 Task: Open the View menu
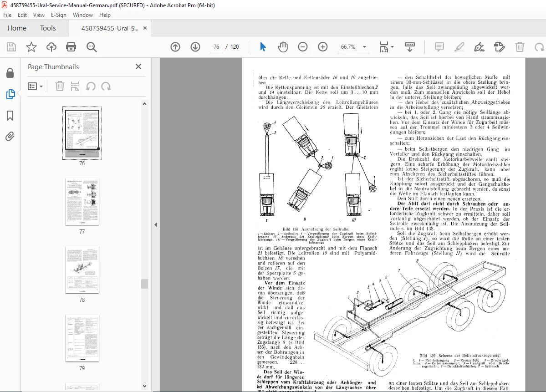[x=39, y=15]
